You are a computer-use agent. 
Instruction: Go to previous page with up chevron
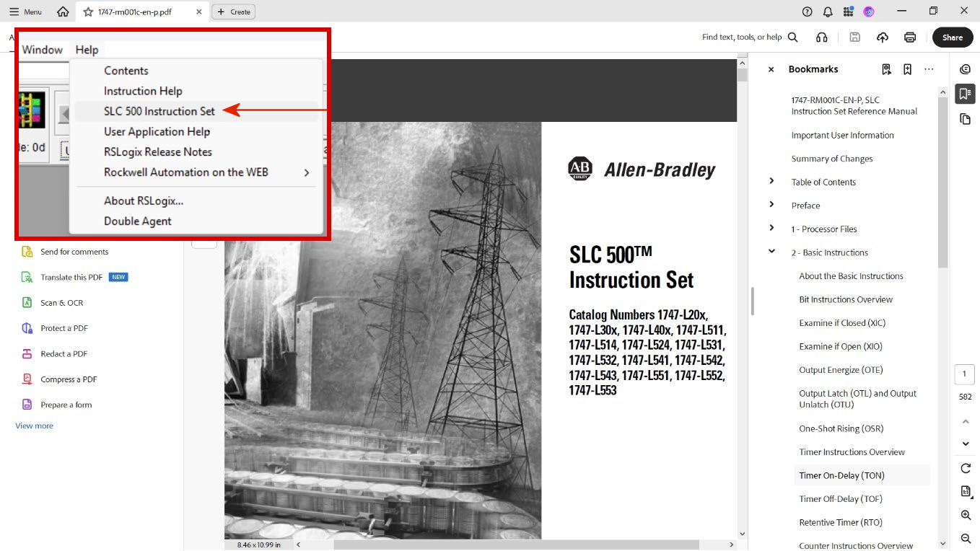tap(966, 421)
